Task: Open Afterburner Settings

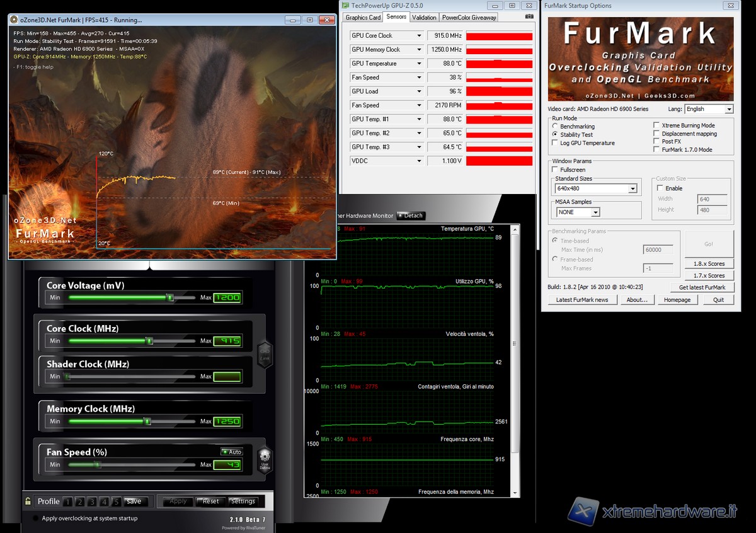Action: (x=243, y=501)
